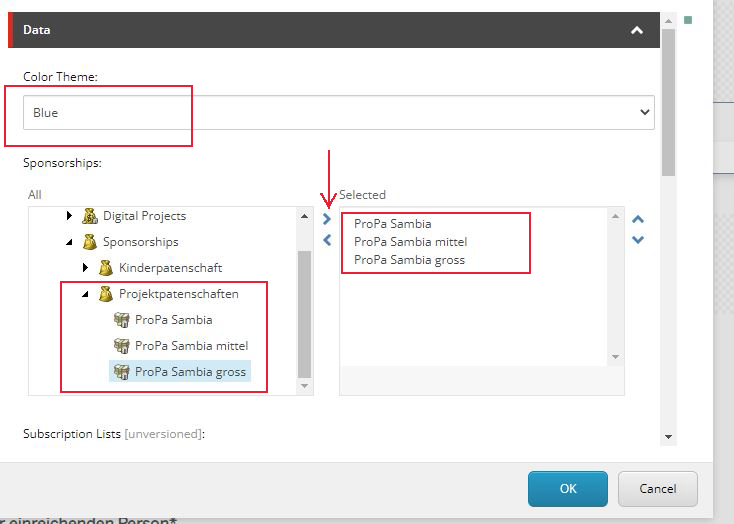Screen dimensions: 734x524
Task: Select Digital Projects in the All tree
Action: pyautogui.click(x=144, y=216)
